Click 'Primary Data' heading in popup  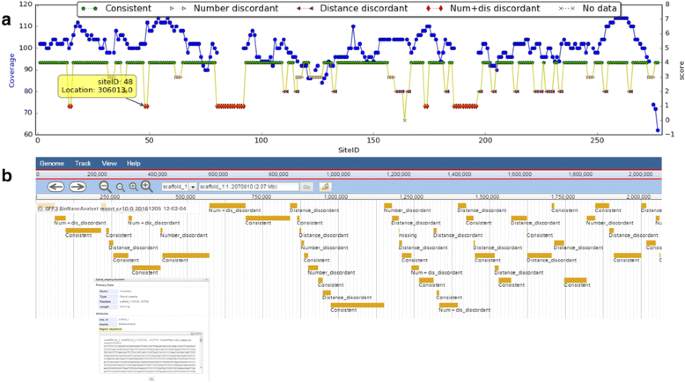(105, 285)
